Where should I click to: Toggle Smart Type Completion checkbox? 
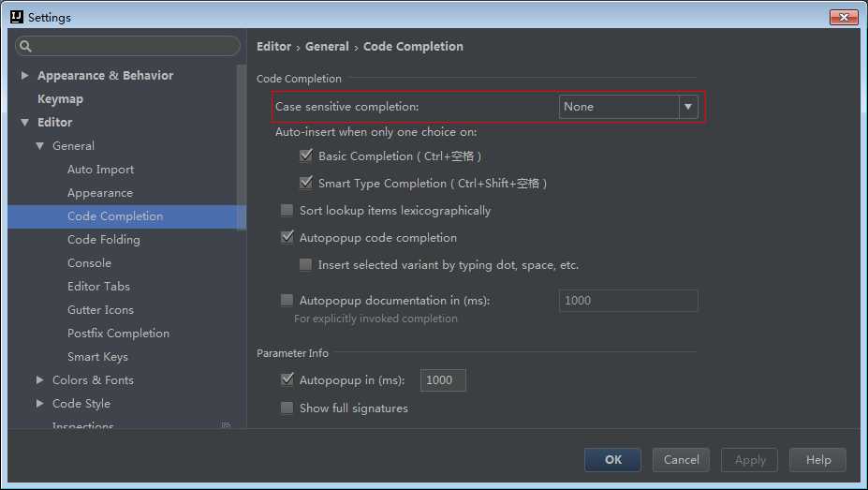coord(305,182)
